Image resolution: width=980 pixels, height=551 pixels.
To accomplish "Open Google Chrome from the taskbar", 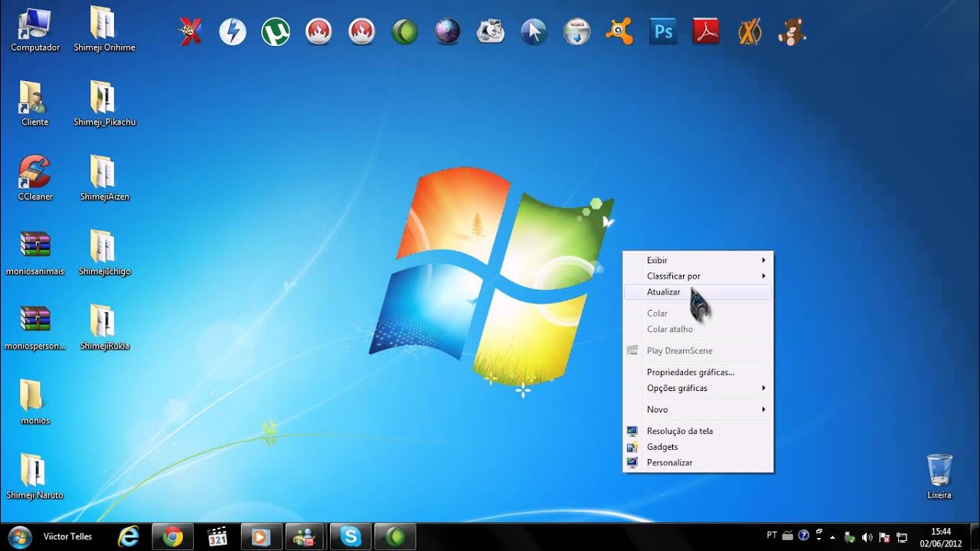I will 173,536.
